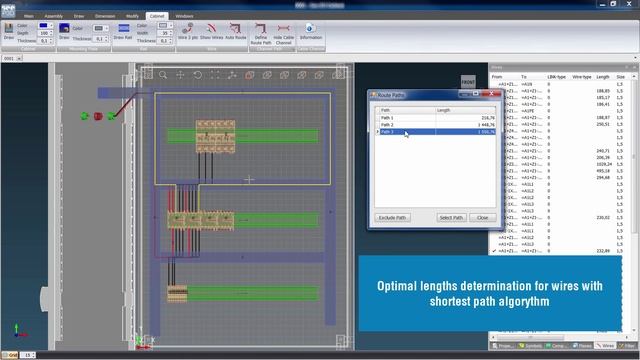Open the Windows ribbon tab
The image size is (640, 360).
click(x=184, y=16)
